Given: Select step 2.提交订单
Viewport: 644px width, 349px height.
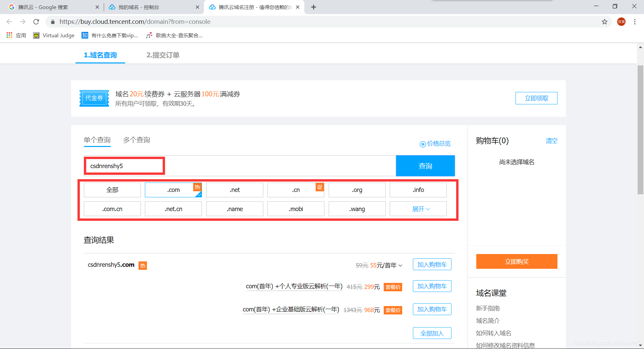Looking at the screenshot, I should click(x=163, y=55).
